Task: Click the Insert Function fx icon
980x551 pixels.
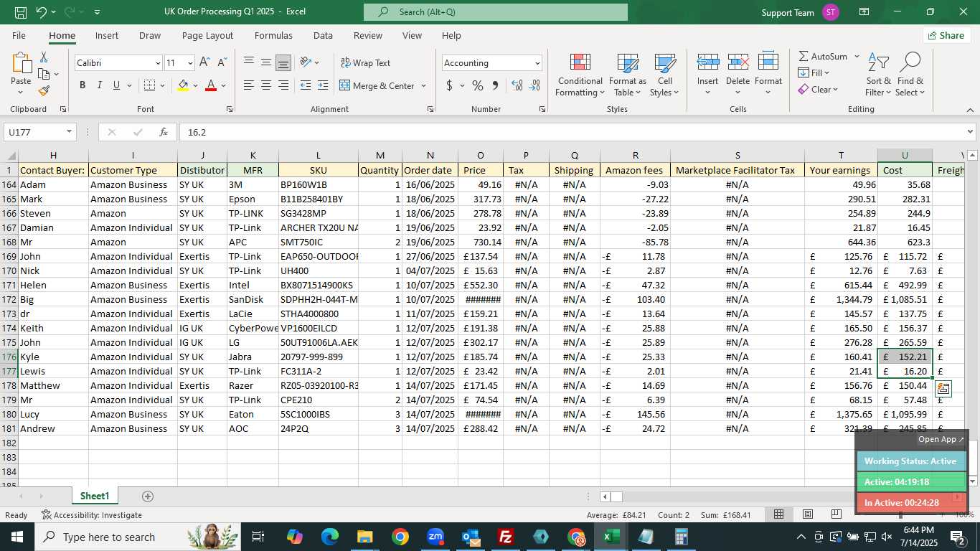Action: coord(163,132)
